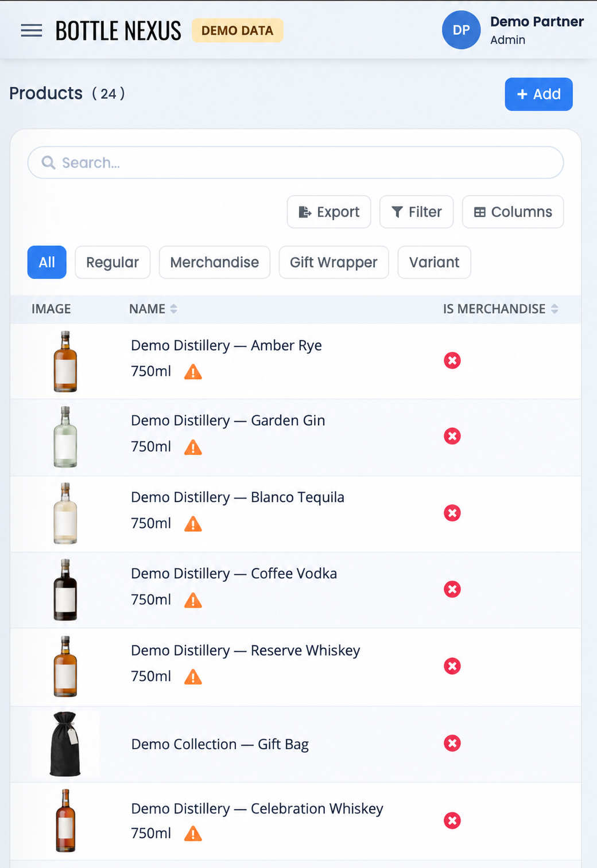Focus the Search input field
The width and height of the screenshot is (597, 868).
(x=296, y=163)
